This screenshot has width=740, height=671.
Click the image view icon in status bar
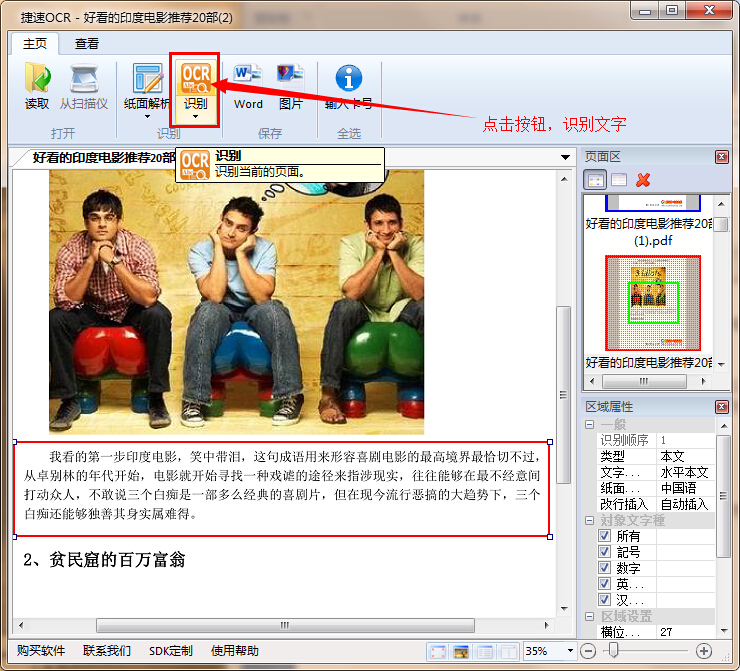pyautogui.click(x=461, y=652)
